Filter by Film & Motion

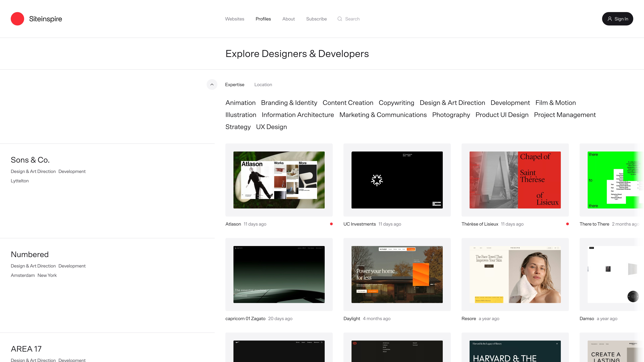coord(555,103)
